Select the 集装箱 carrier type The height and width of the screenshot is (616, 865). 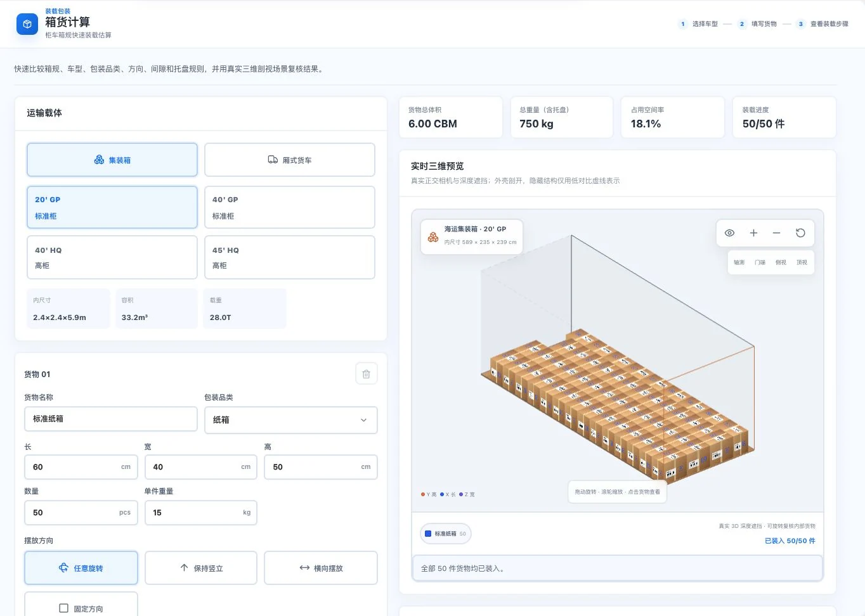[112, 160]
